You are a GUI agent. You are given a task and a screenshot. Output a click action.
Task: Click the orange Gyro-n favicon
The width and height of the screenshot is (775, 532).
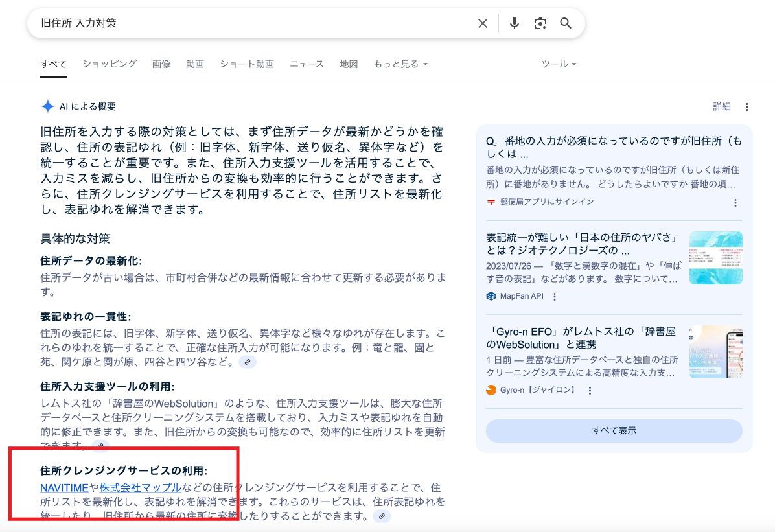pyautogui.click(x=491, y=390)
